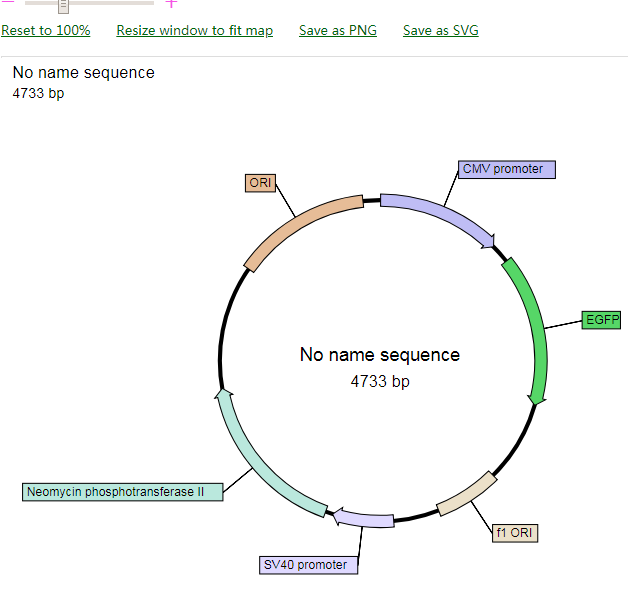628x593 pixels.
Task: Click Neomycin phosphotransferase II label
Action: click(122, 492)
